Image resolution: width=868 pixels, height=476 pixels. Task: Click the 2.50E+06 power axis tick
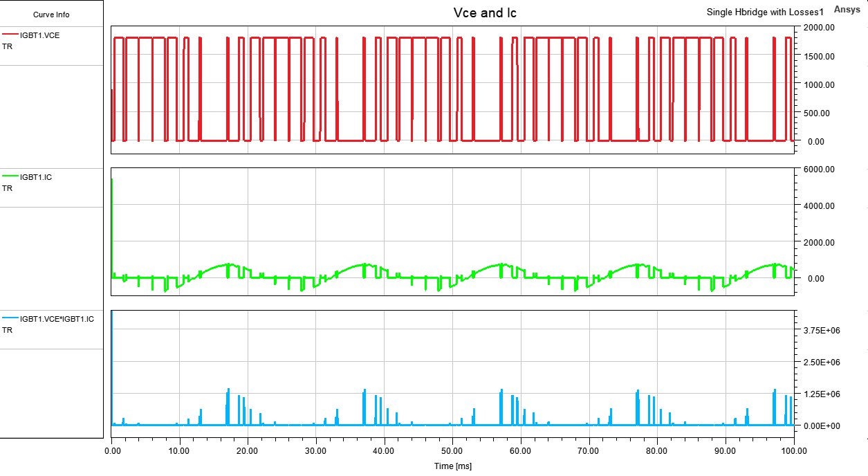click(821, 363)
